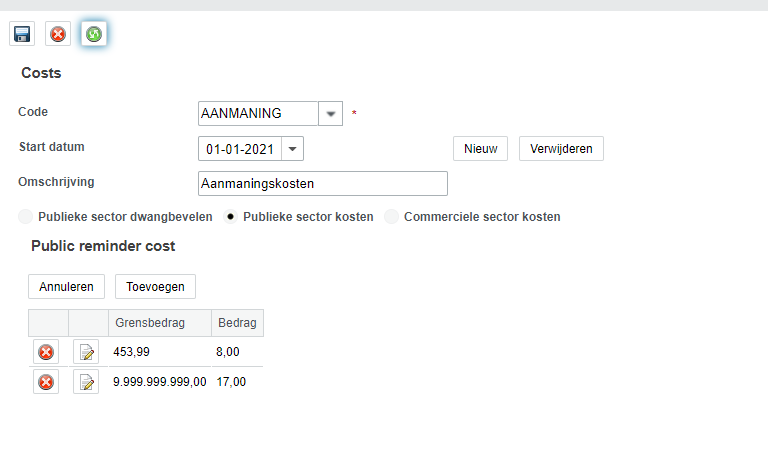The image size is (768, 467).
Task: Click the Costs heading
Action: (x=41, y=73)
